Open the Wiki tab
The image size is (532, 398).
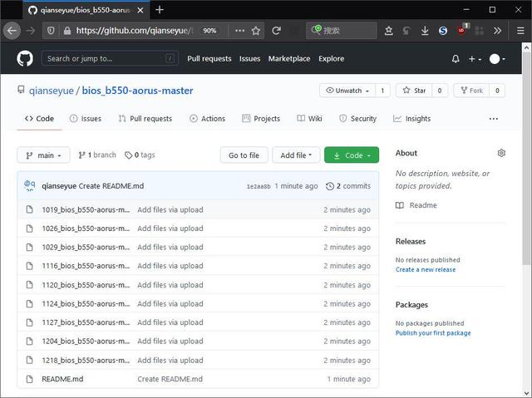point(309,119)
